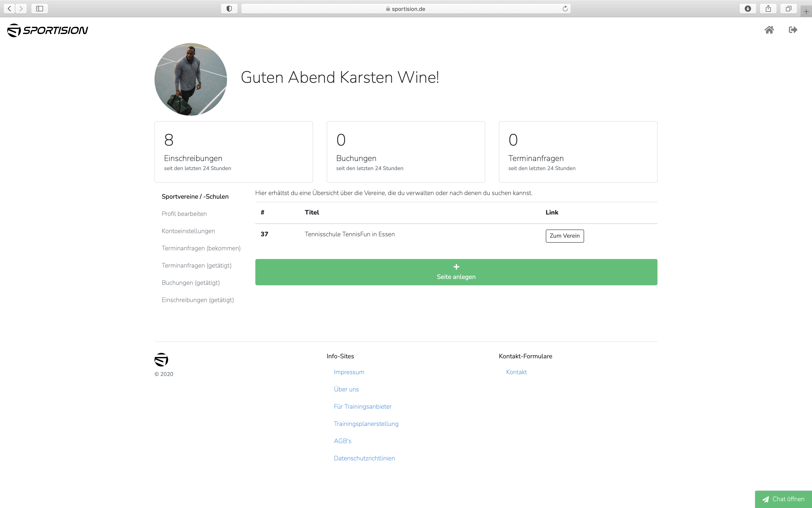Open Buchungen (getätigt) menu item

click(191, 283)
